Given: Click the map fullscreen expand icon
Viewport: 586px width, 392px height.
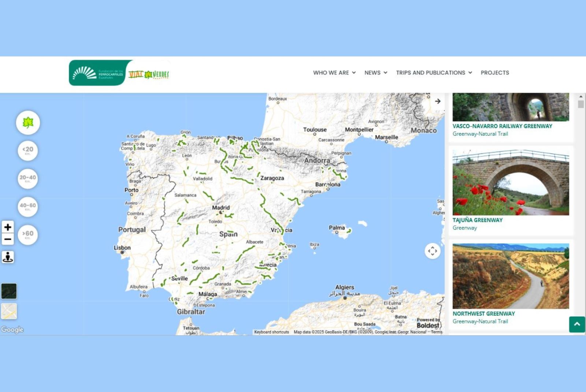Looking at the screenshot, I should pos(432,251).
